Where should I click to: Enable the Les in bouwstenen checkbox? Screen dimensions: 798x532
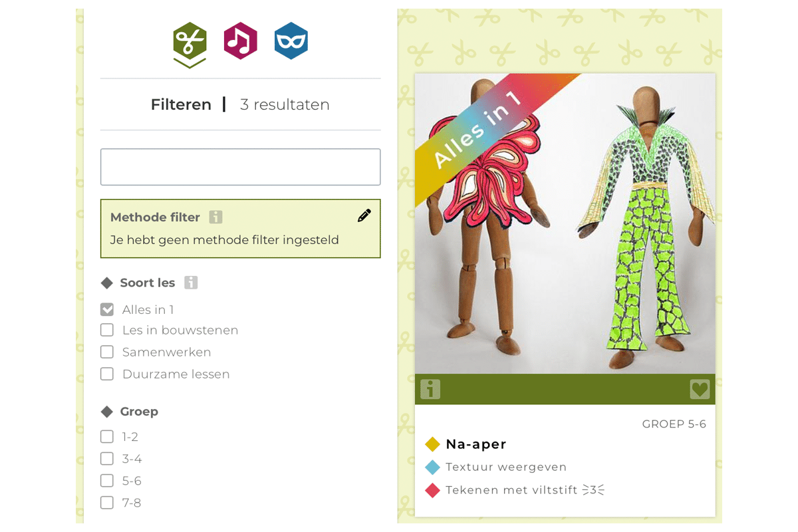(x=107, y=330)
